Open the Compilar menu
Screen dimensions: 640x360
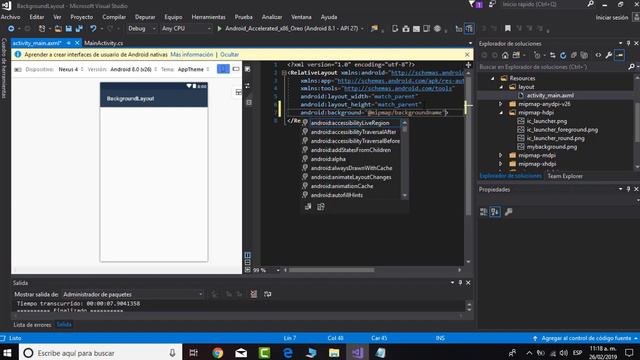(114, 17)
